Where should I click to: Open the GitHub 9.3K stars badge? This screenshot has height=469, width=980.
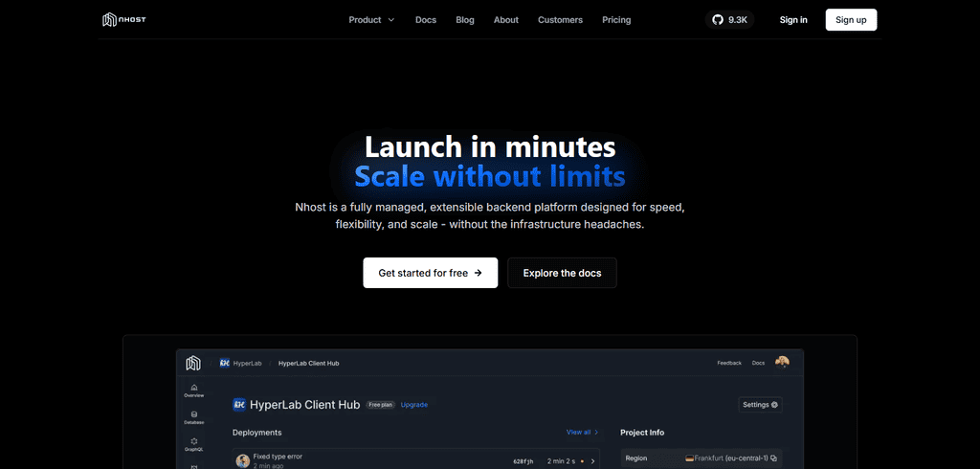click(730, 20)
